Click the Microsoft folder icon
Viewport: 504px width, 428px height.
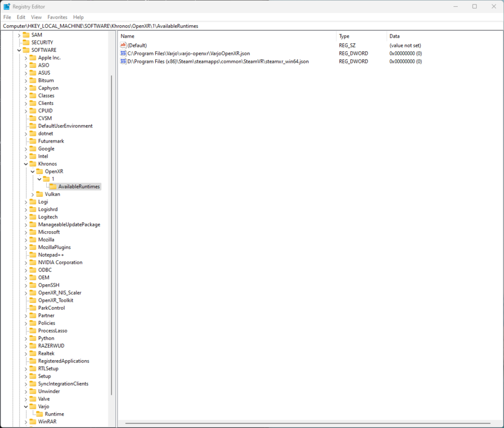(x=33, y=232)
